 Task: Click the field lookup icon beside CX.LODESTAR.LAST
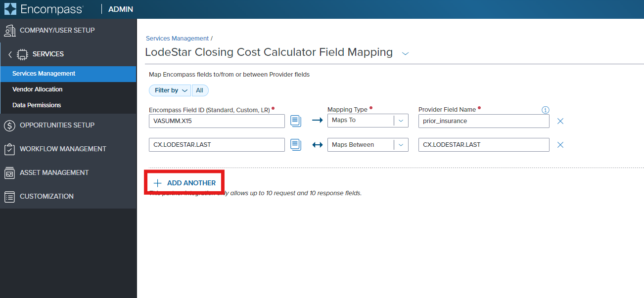coord(295,144)
